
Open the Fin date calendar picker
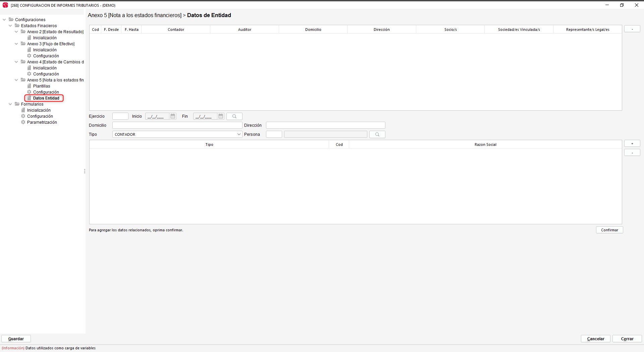pos(221,116)
